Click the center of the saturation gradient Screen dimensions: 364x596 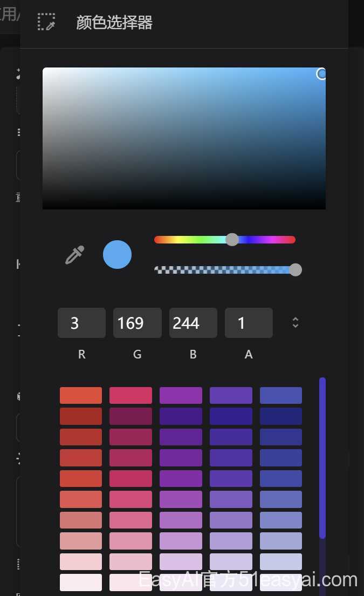click(x=184, y=138)
